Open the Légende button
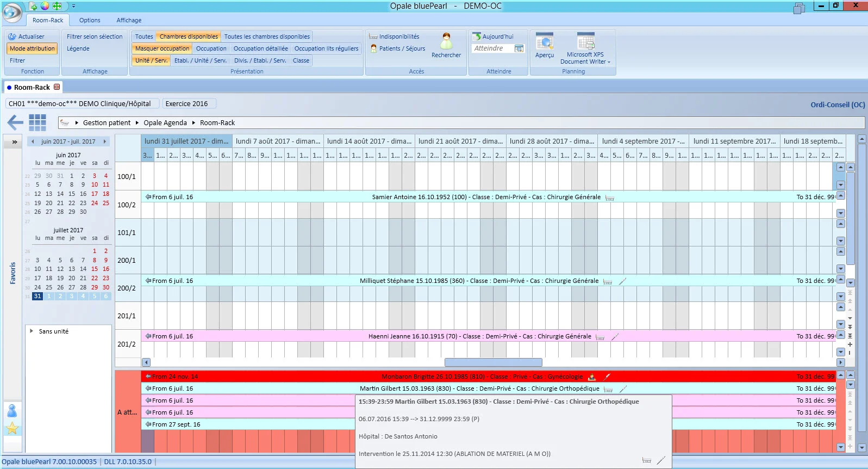The height and width of the screenshot is (469, 868). 78,48
